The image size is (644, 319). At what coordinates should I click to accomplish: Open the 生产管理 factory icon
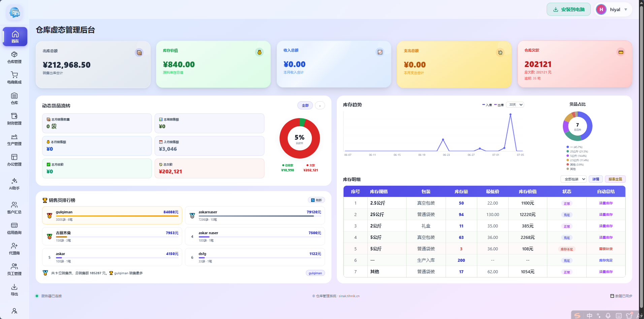click(x=14, y=137)
